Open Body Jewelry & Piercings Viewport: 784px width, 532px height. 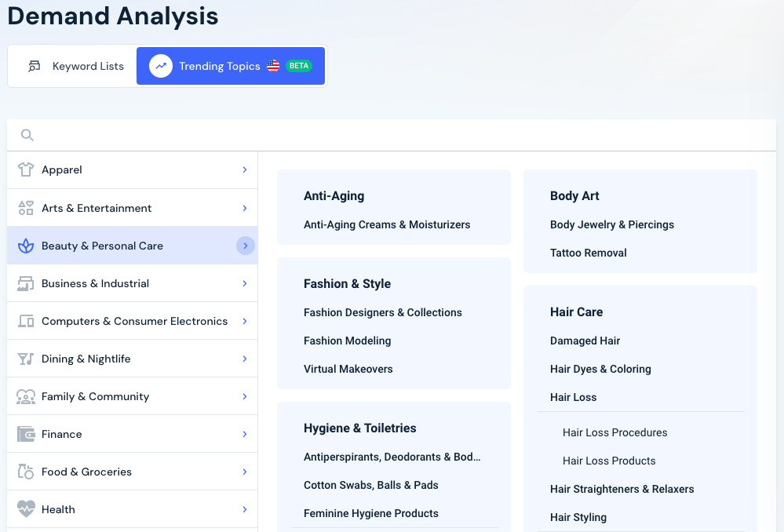[x=612, y=225]
